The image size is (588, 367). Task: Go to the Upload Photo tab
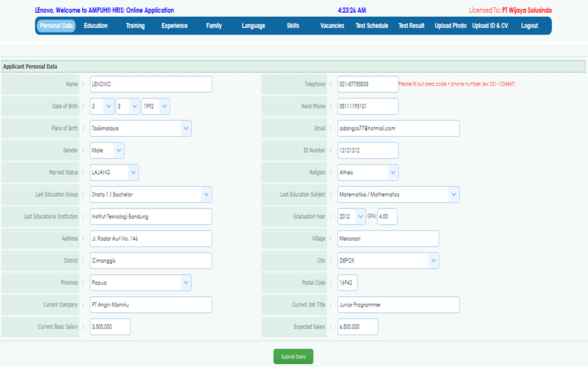click(x=450, y=26)
